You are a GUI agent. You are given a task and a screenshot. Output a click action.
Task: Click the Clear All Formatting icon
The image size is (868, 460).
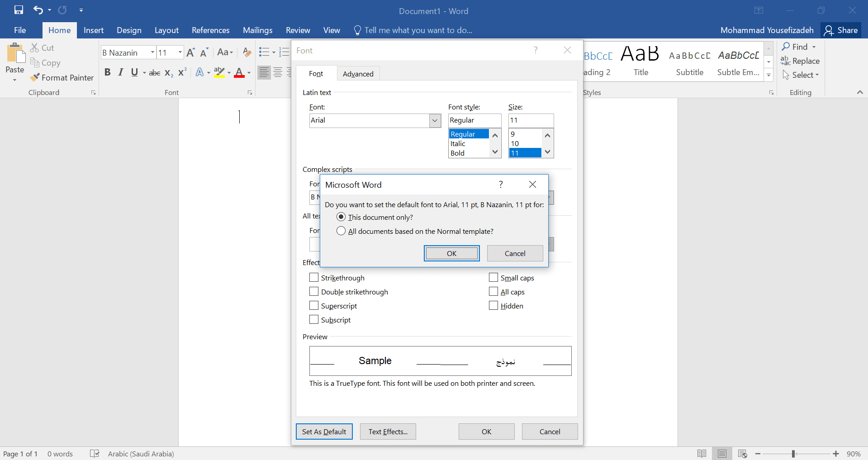(x=247, y=52)
